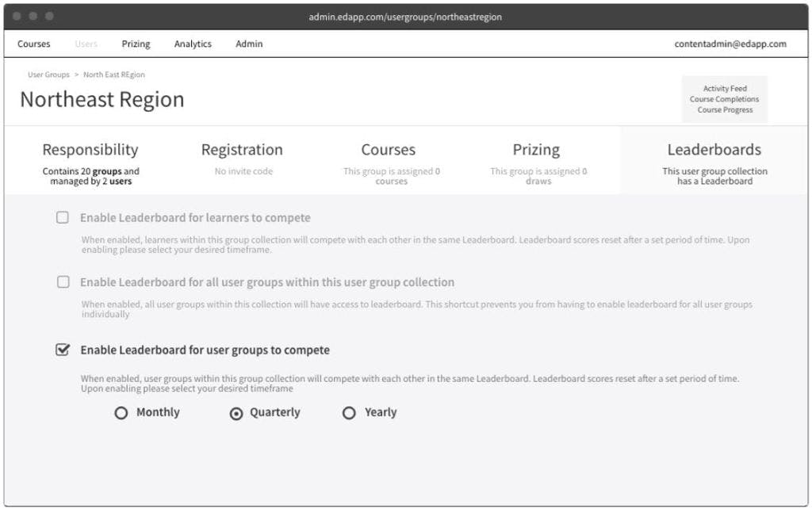Choose the Yearly timeframe option
Screen dimensions: 812x509
349,413
